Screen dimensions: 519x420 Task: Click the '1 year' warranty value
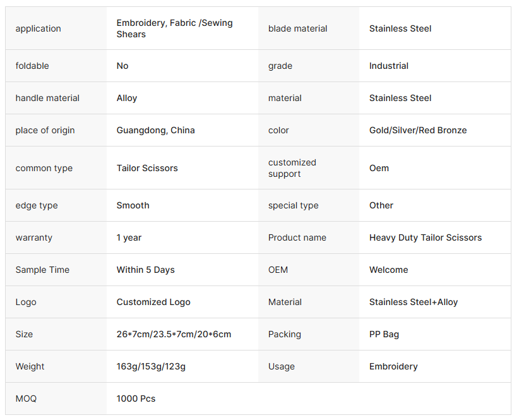pyautogui.click(x=129, y=237)
